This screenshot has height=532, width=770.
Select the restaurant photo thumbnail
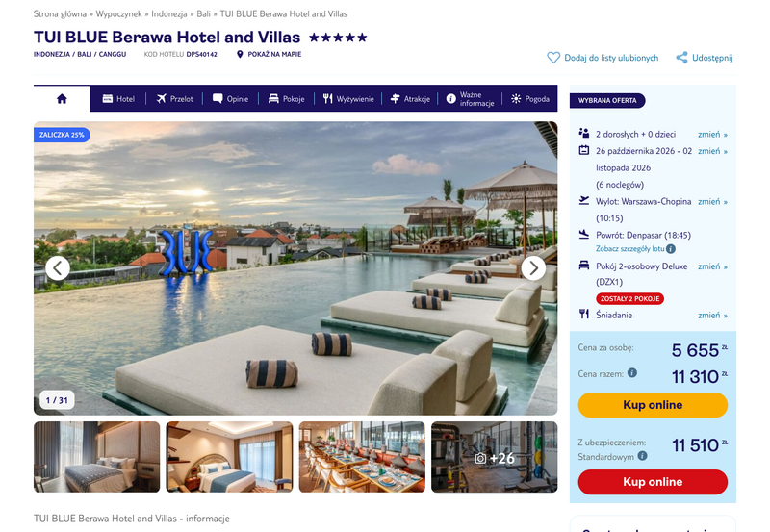tap(362, 457)
